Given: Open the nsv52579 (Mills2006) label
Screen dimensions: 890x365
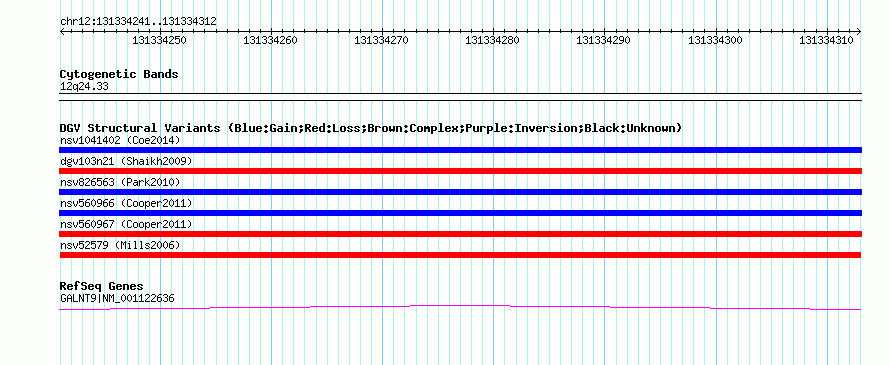Looking at the screenshot, I should click(120, 245).
